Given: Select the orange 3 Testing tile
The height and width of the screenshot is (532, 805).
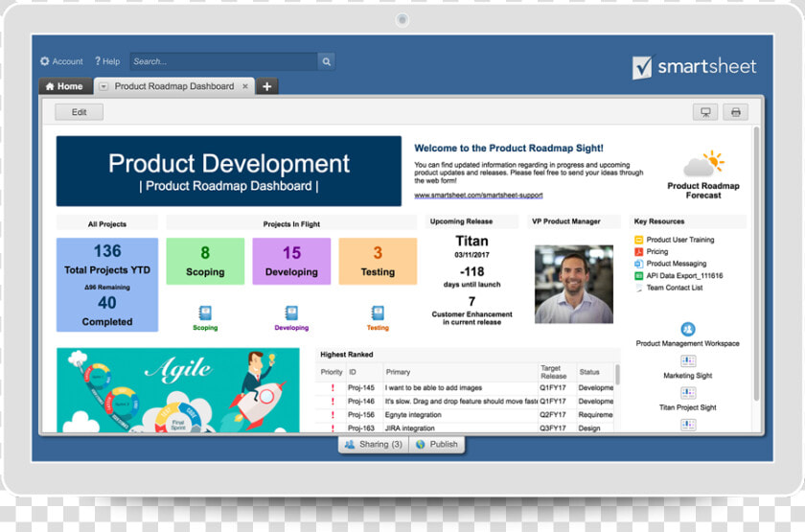Looking at the screenshot, I should 378,261.
